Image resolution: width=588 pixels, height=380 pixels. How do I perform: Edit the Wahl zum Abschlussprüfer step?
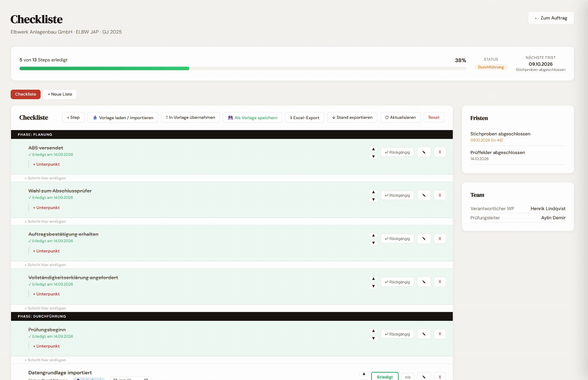coord(424,195)
